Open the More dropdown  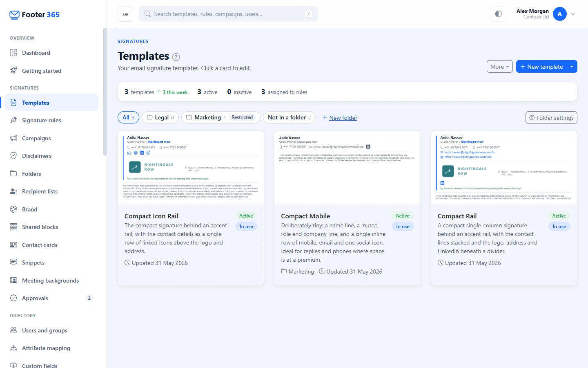(499, 67)
